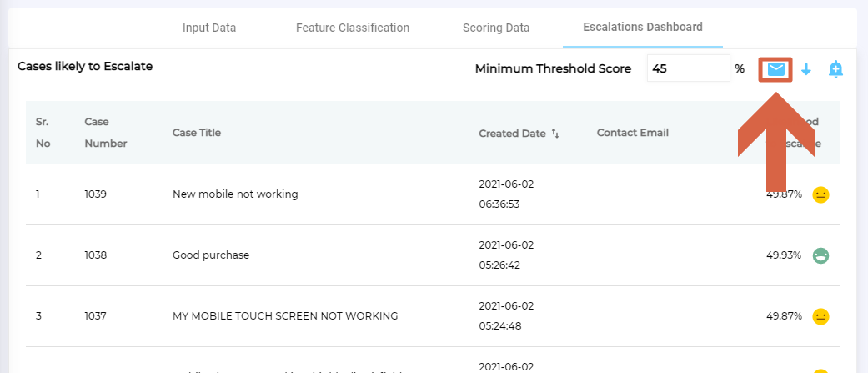Click the 'Minimum Threshold Score' label
The height and width of the screenshot is (373, 868).
coord(553,68)
